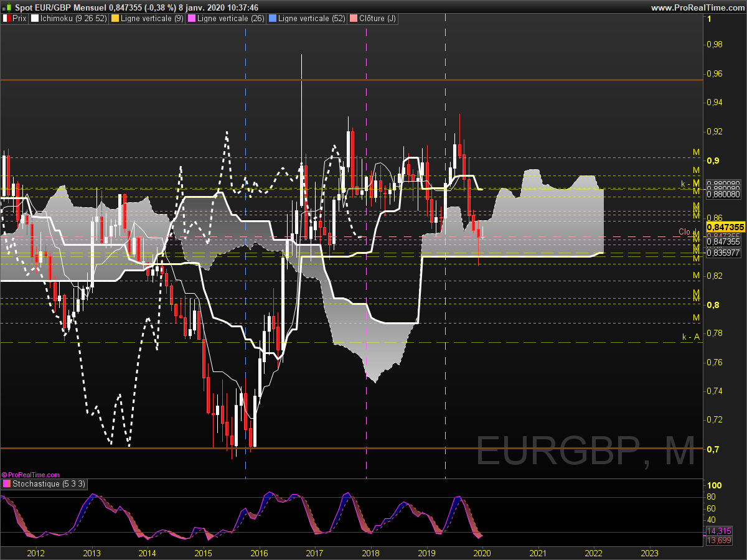Click the @ProRealTime.com link above stochastic panel

click(31, 475)
